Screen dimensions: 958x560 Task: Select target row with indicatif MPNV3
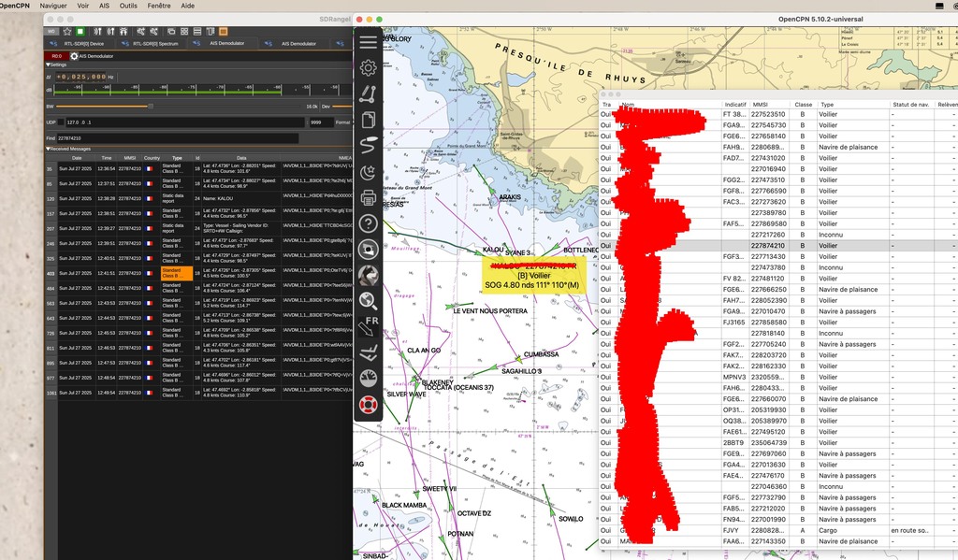point(778,377)
